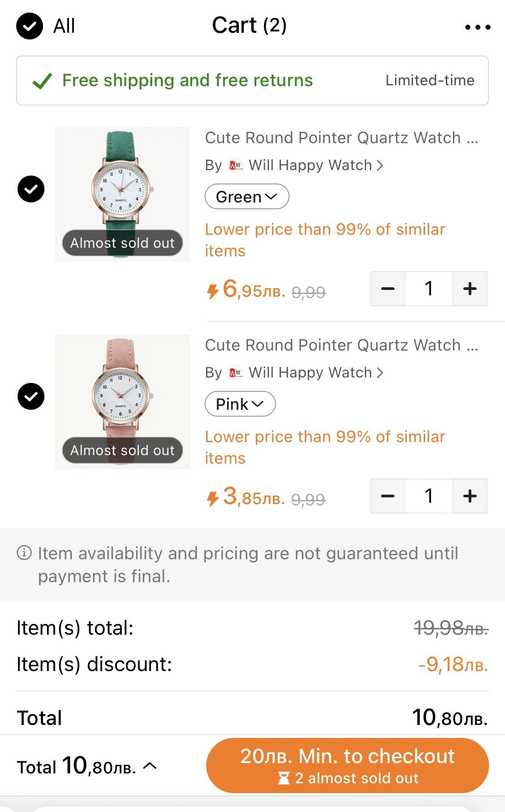Tap Will Happy Watch store logo for pink watch
505x812 pixels.
click(x=236, y=373)
